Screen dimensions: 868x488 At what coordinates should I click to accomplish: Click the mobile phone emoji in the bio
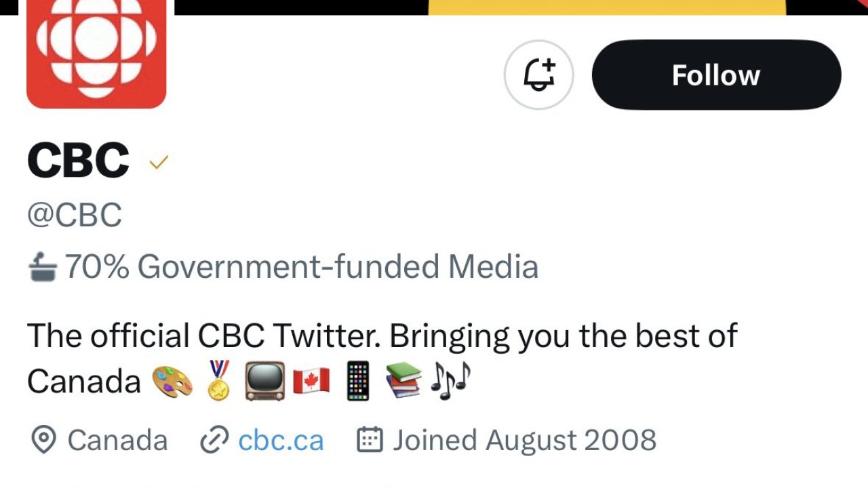click(357, 380)
